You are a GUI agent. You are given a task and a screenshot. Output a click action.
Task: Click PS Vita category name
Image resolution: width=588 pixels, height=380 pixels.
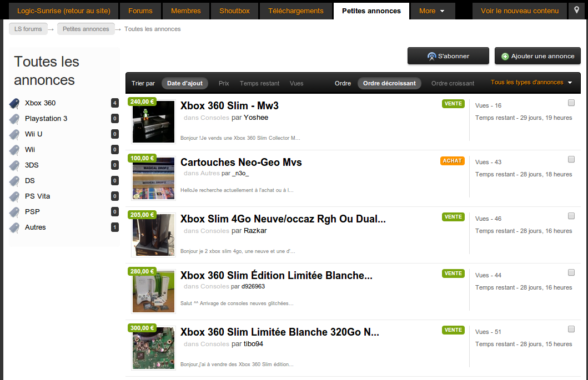(x=38, y=196)
